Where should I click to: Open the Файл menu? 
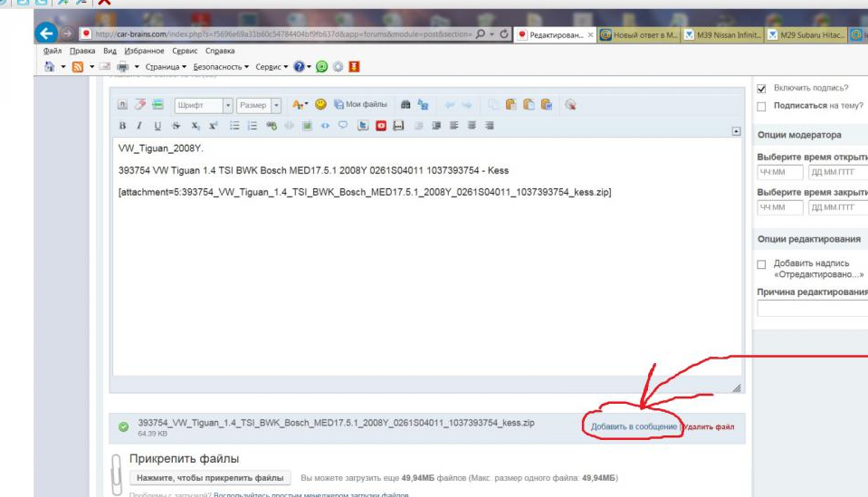pyautogui.click(x=52, y=51)
